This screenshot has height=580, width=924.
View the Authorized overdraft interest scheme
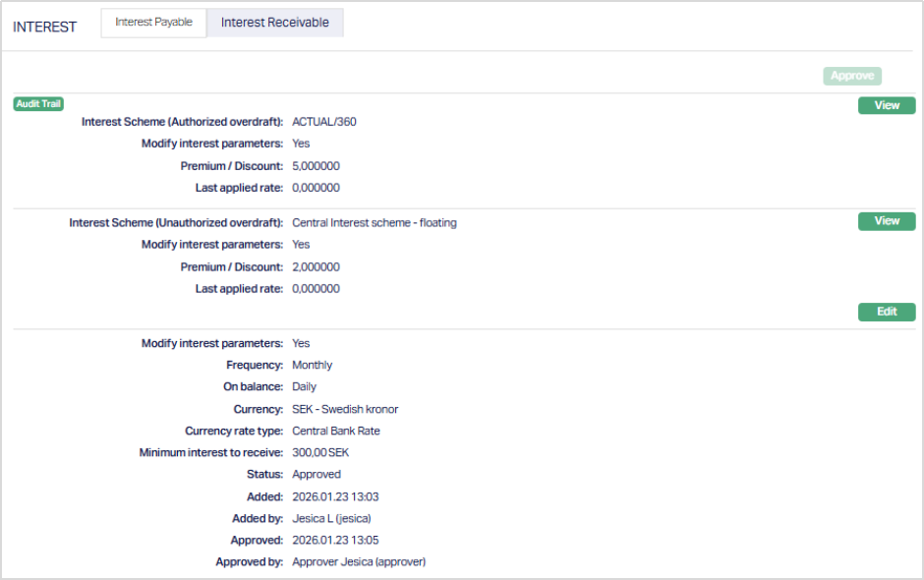886,105
